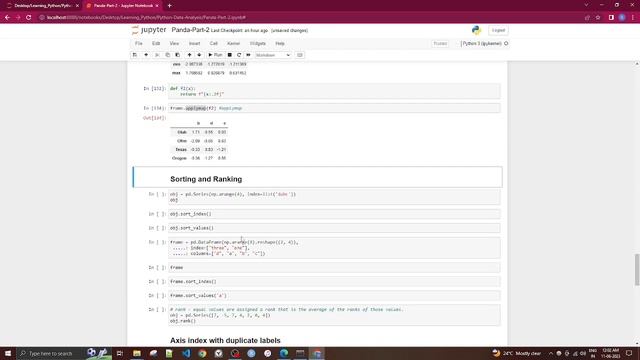The image size is (640, 360).
Task: Select the frame.applymap(f2) code cell
Action: 334,108
